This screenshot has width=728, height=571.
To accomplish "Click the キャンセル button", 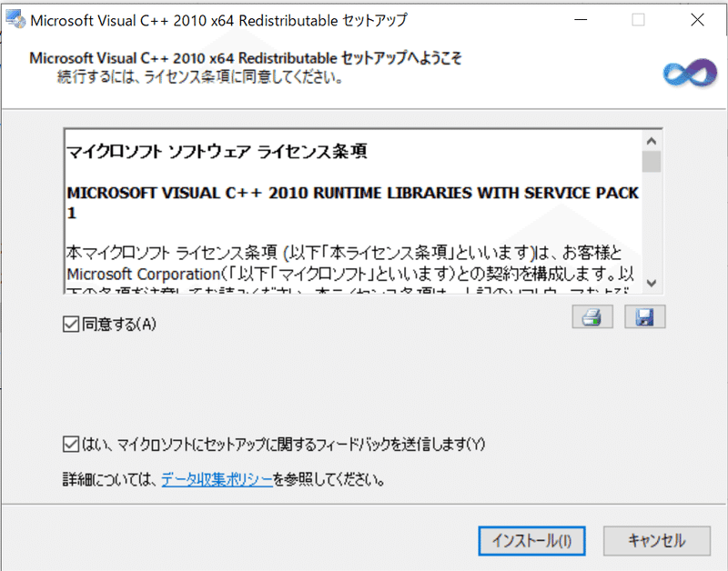I will [656, 541].
